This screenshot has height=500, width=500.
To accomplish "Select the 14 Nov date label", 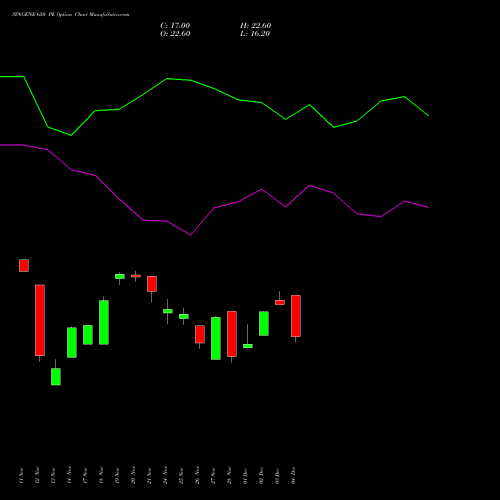I will (69, 475).
